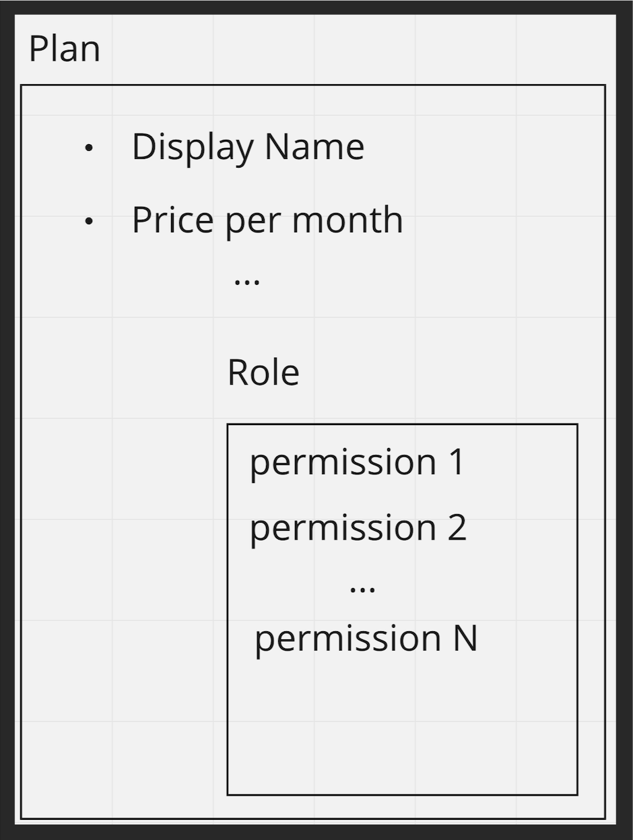
Task: Click the bullet before Display Name
Action: [x=89, y=148]
